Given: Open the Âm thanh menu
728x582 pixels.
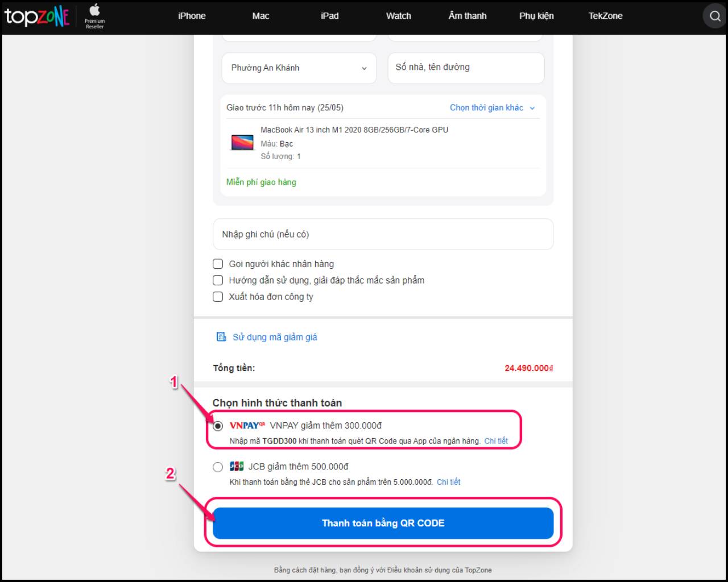Looking at the screenshot, I should [x=468, y=16].
